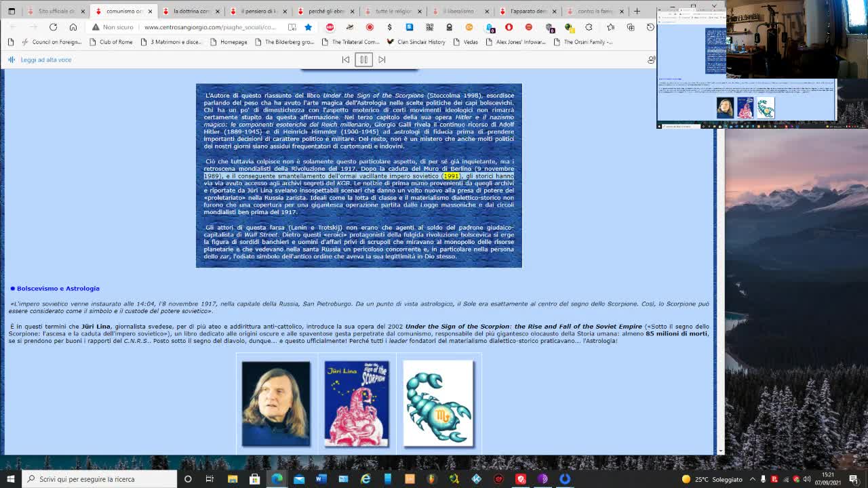Open the notification center

tap(854, 479)
